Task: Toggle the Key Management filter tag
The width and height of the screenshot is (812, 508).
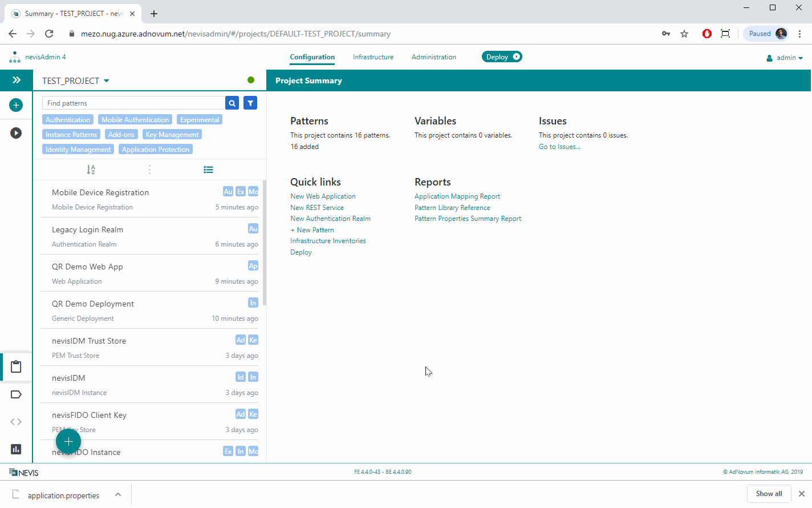Action: coord(172,135)
